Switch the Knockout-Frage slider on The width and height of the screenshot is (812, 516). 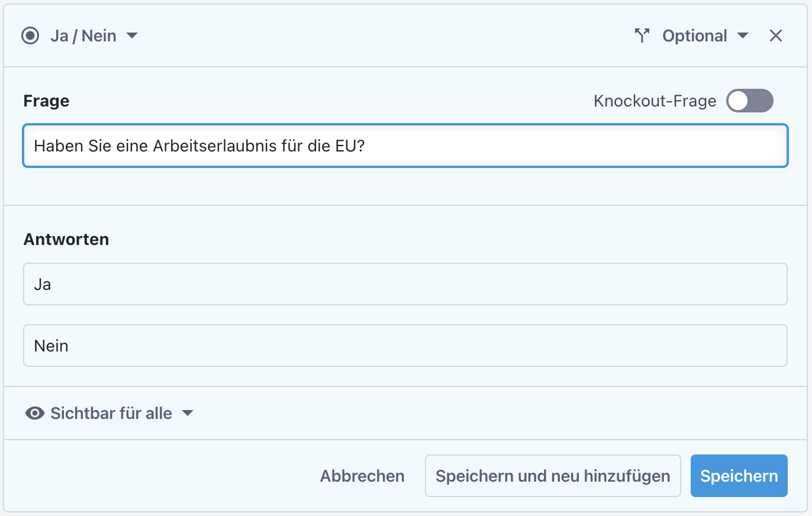749,101
